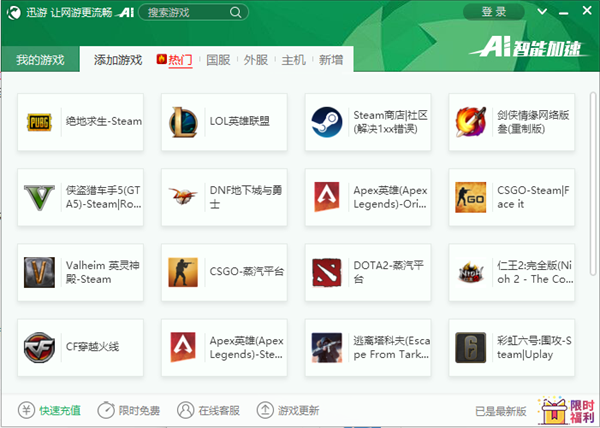Click 限时免费 link text
Image resolution: width=600 pixels, height=428 pixels.
pos(139,410)
